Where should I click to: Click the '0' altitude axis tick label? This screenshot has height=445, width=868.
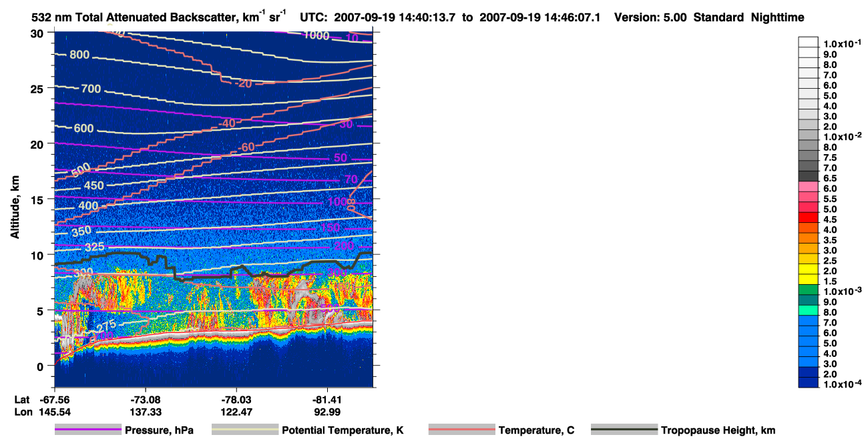(41, 366)
